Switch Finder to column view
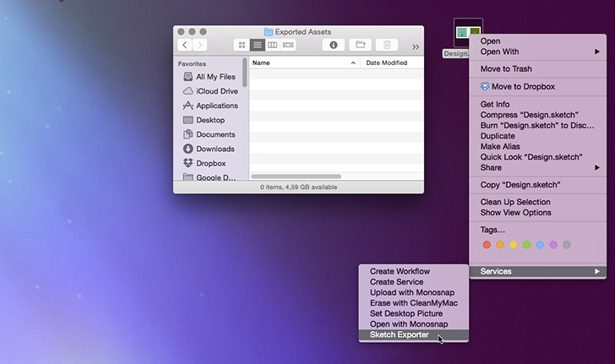Image resolution: width=615 pixels, height=364 pixels. 273,45
